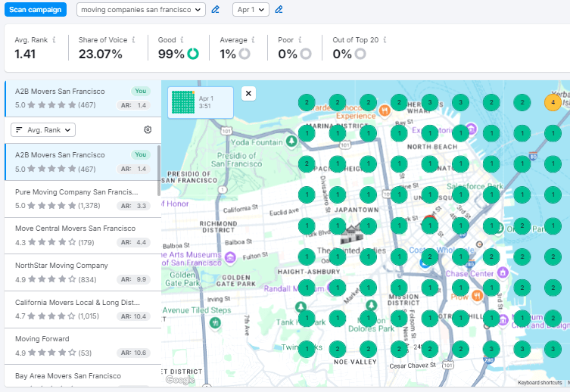This screenshot has height=392, width=570.
Task: Select the Apr 1 3:51 scan thumbnail
Action: point(201,102)
